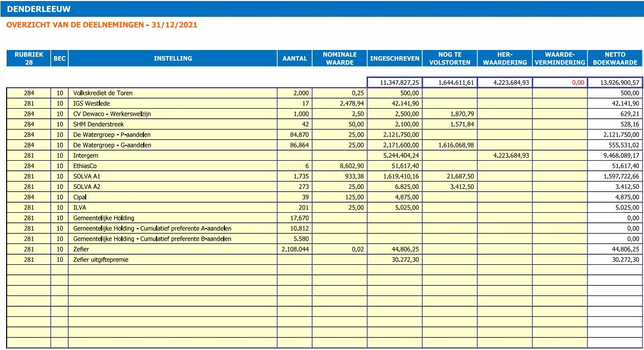Click the EthiasCo cell
Viewport: 644px width, 350px height.
tap(173, 166)
